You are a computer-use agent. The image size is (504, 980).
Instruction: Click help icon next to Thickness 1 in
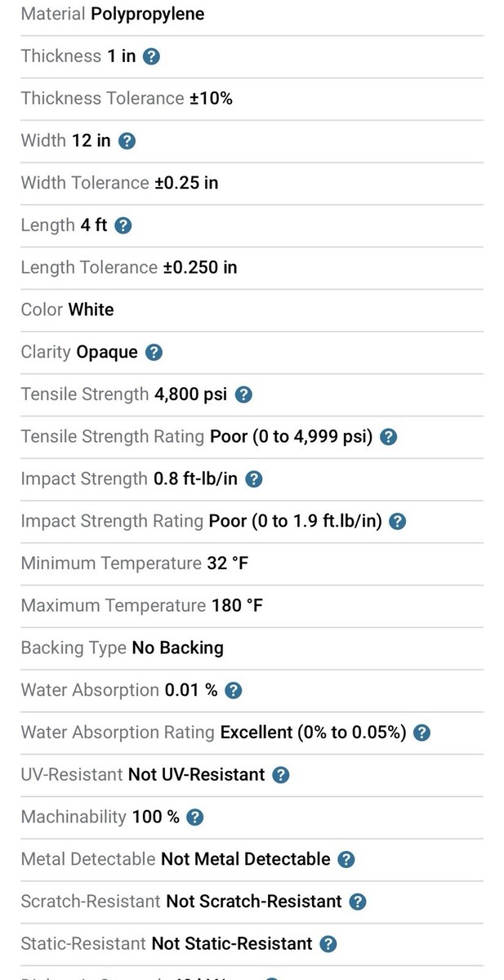click(151, 56)
